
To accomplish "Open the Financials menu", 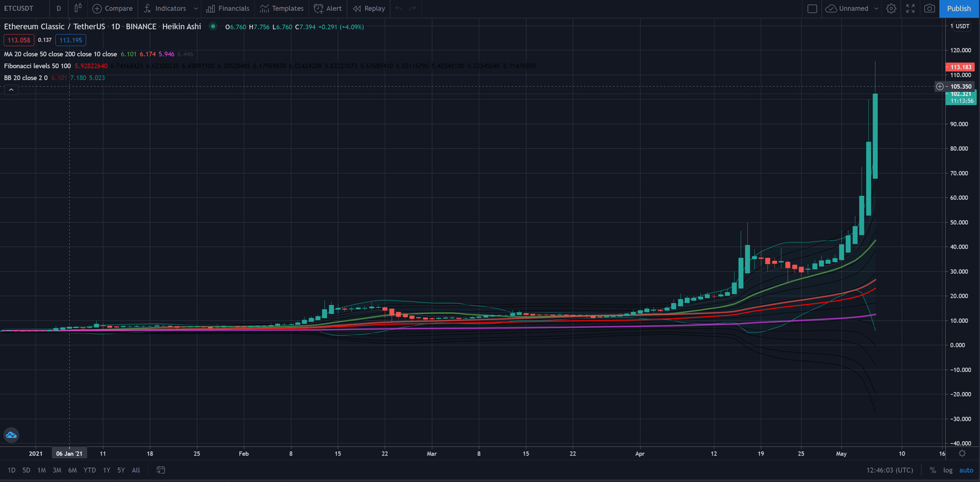I will tap(228, 9).
